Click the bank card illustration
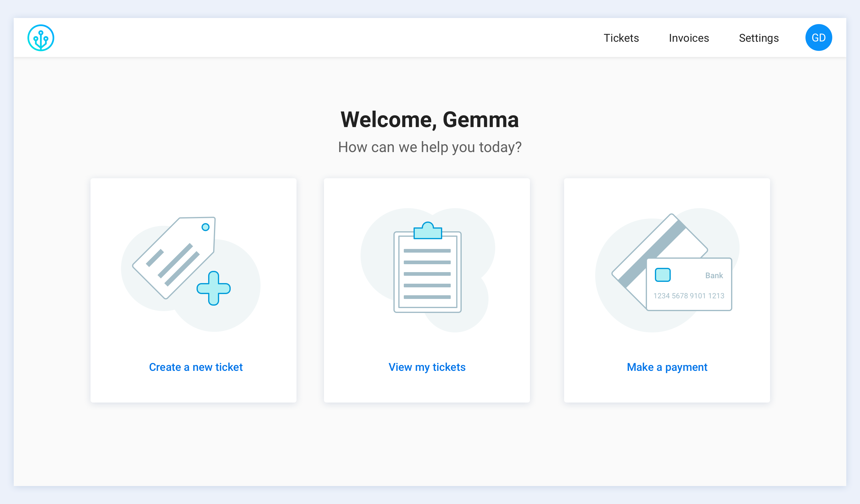This screenshot has width=860, height=504. click(x=667, y=270)
